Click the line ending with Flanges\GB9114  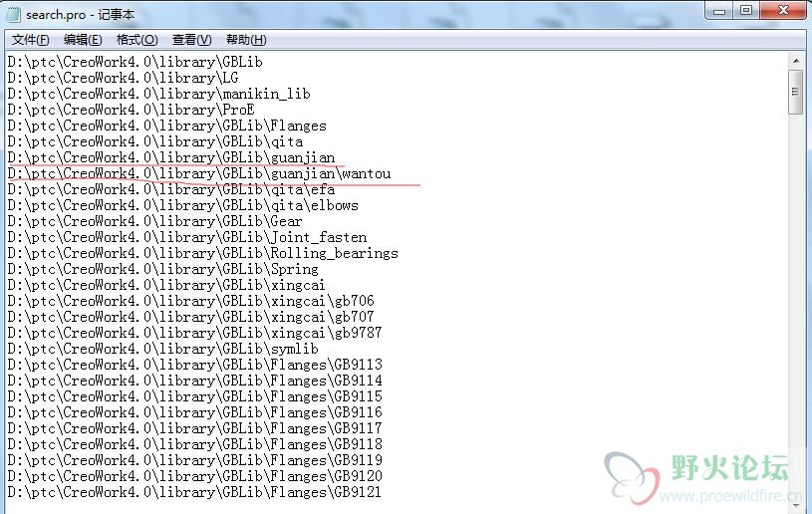(194, 381)
